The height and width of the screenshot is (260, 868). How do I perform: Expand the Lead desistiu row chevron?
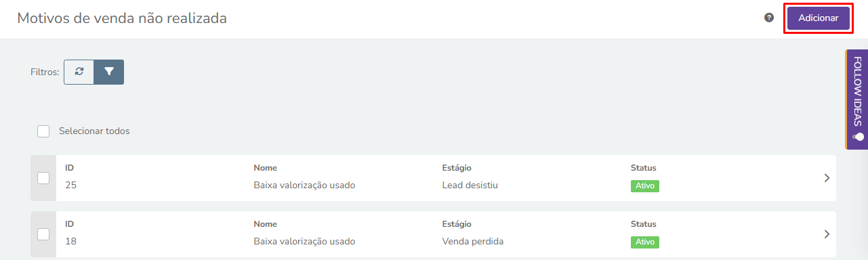point(826,178)
